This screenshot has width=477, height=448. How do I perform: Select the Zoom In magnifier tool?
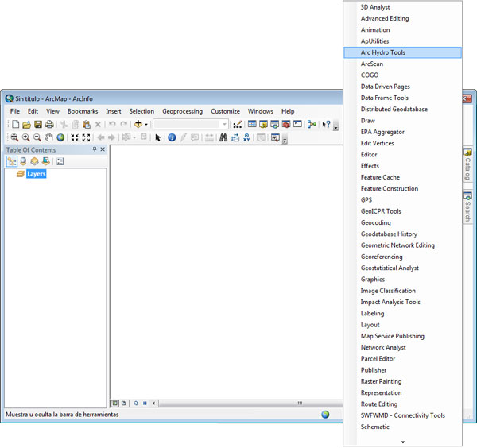(26, 137)
